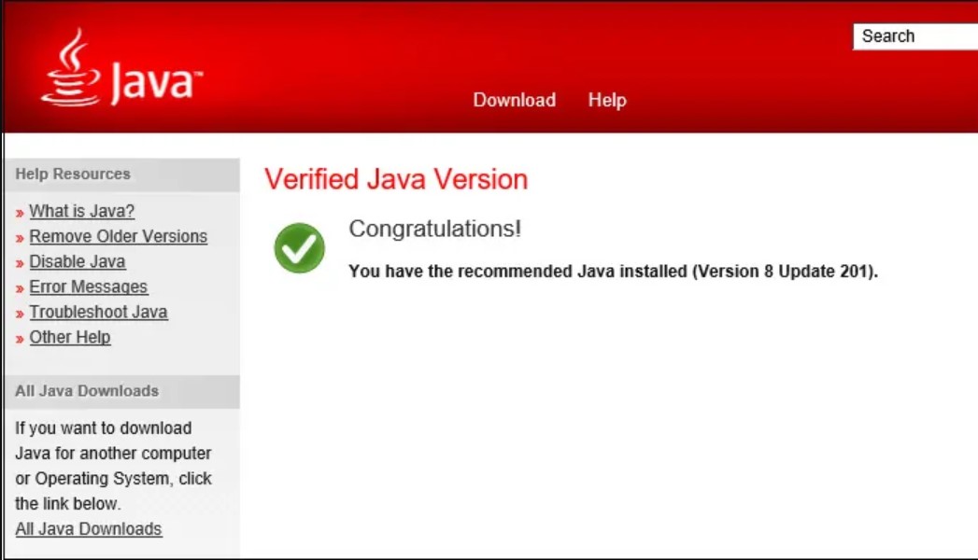This screenshot has width=978, height=560.
Task: Click red arrow bullet beside What is Java?
Action: (x=20, y=214)
